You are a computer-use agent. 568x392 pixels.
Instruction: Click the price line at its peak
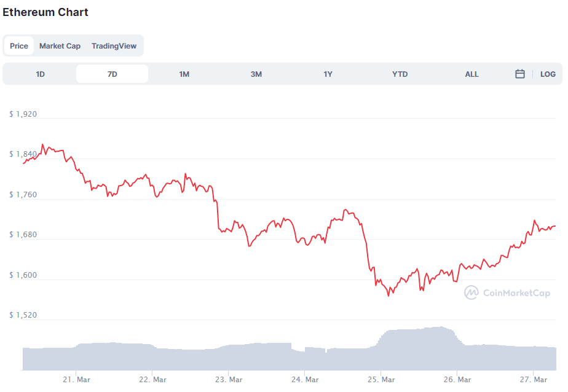pyautogui.click(x=42, y=143)
